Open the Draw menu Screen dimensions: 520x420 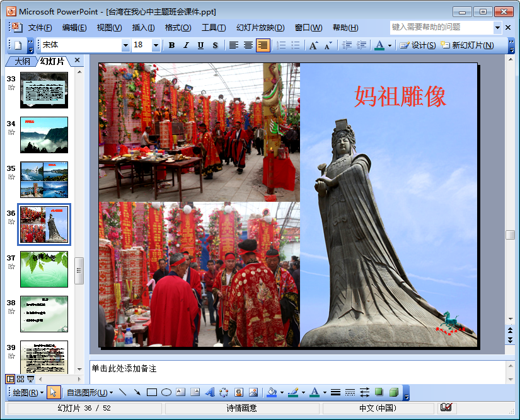[x=28, y=392]
